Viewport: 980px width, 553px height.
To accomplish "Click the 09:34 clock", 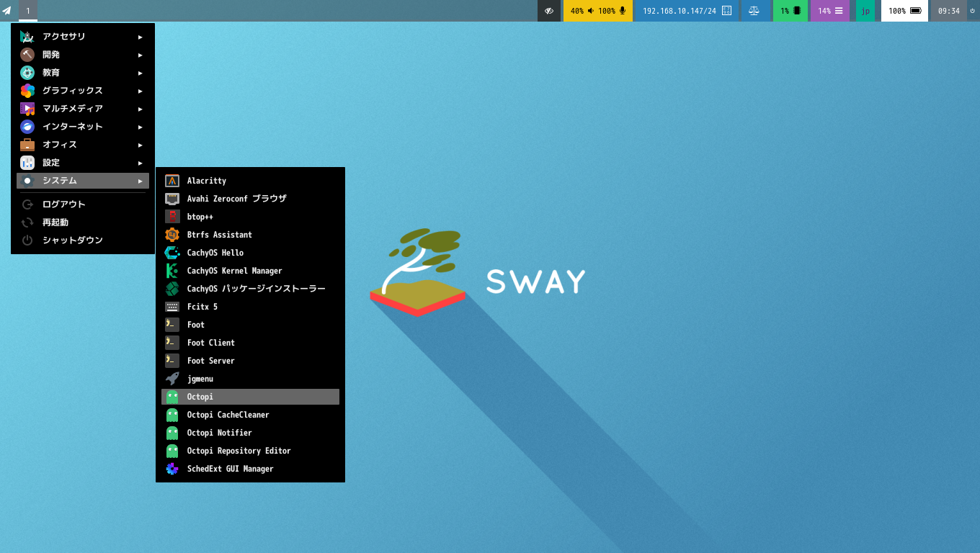I will tap(949, 11).
